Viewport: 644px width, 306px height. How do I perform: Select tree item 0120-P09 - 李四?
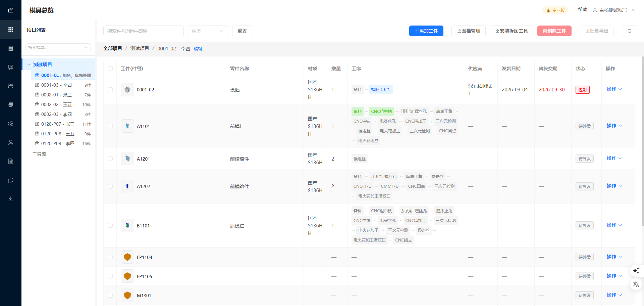[63, 143]
